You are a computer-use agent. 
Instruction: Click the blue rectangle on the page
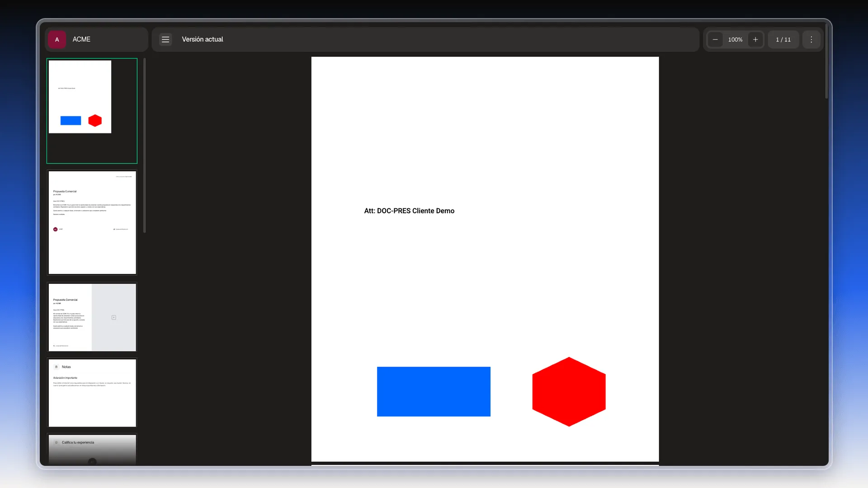click(x=434, y=392)
